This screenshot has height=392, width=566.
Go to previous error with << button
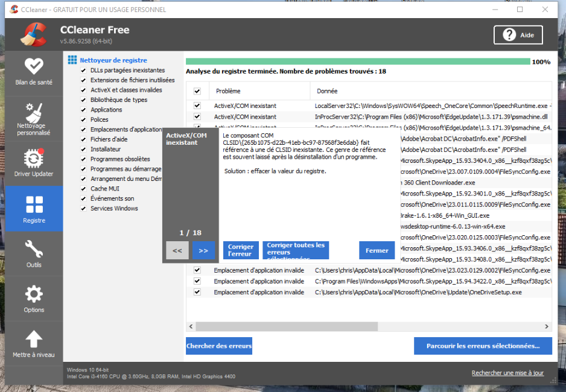point(177,250)
